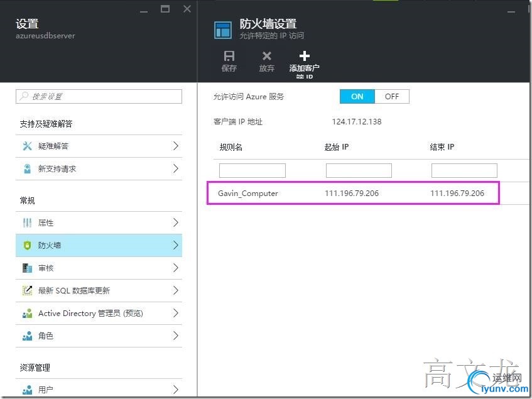Click the sliders icon beside 属性

(27, 222)
